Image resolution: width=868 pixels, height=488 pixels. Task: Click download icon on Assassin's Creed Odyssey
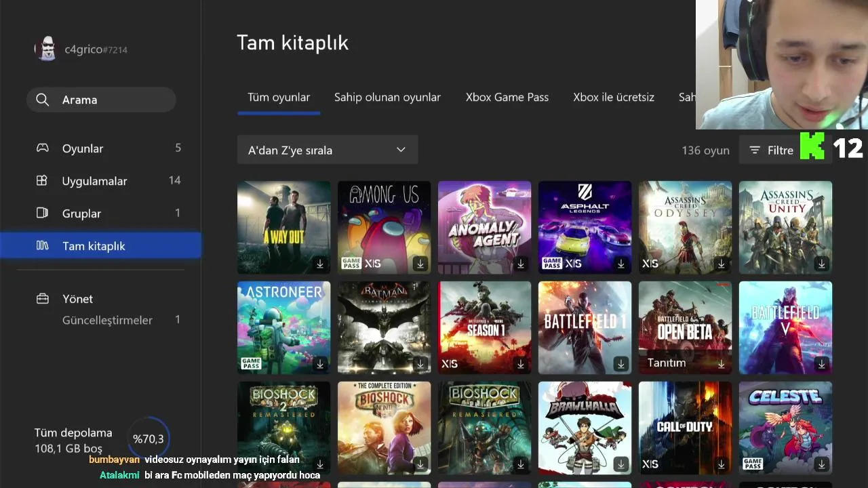click(722, 264)
